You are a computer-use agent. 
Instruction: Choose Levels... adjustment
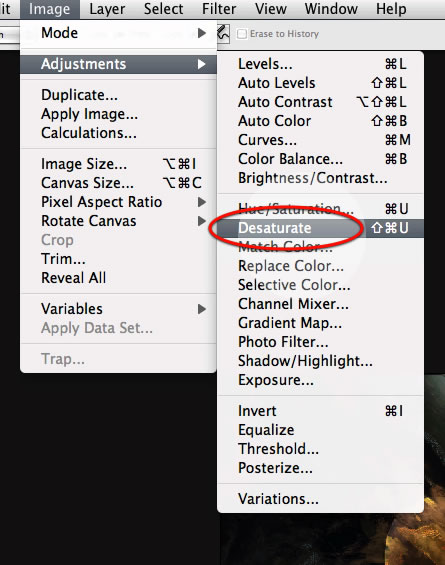(320, 64)
